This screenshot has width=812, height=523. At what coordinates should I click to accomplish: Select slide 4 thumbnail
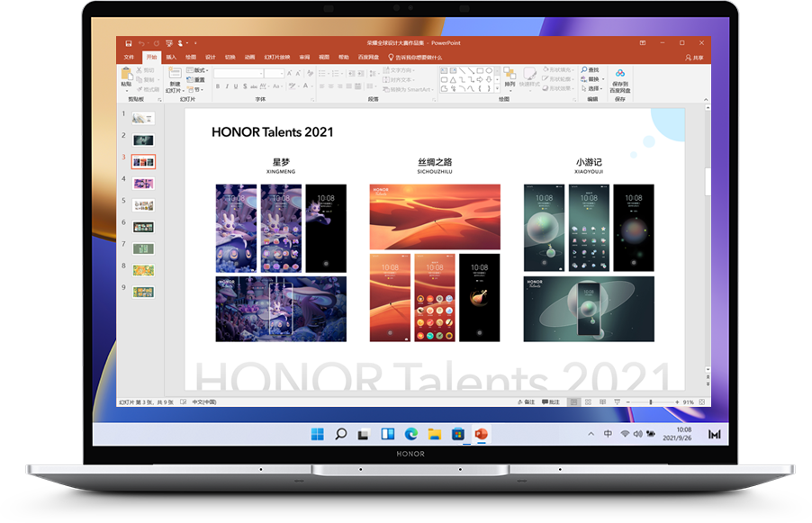point(143,184)
